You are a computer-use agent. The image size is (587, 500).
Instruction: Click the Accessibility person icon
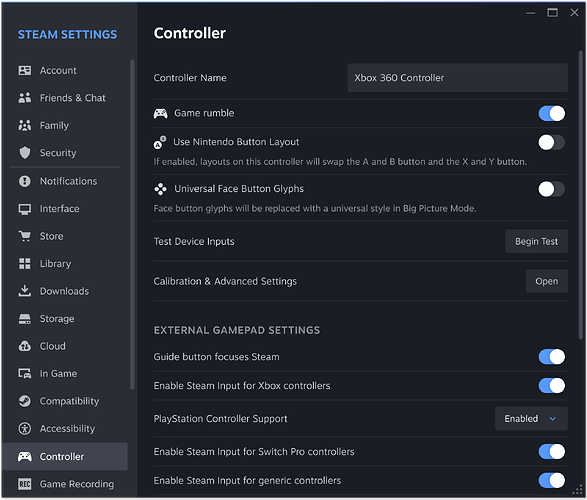(x=25, y=429)
